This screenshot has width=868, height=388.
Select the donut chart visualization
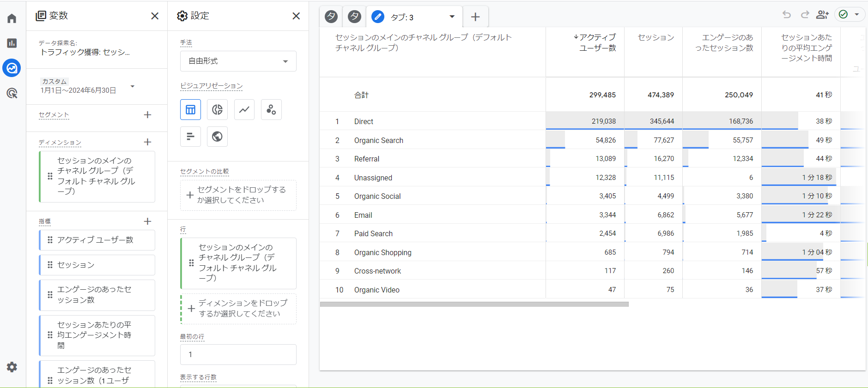(217, 109)
